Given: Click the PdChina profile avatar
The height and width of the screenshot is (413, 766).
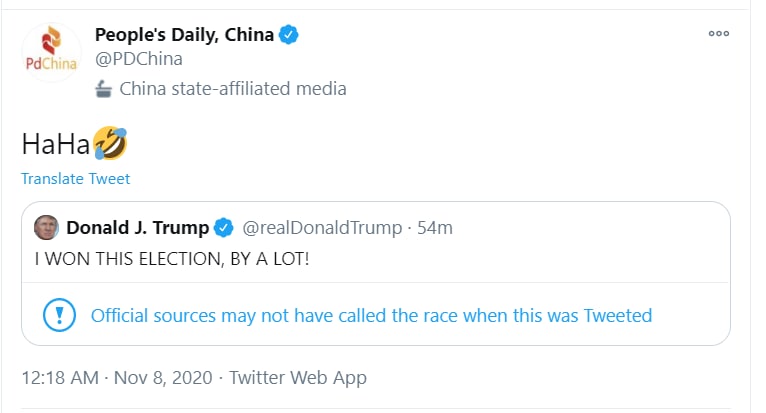Looking at the screenshot, I should [47, 55].
